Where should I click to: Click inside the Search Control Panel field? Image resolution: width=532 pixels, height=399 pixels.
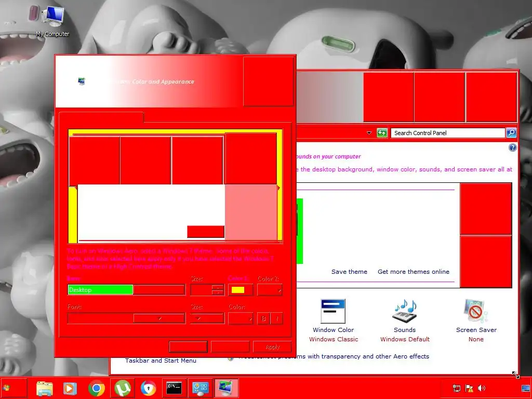point(447,133)
